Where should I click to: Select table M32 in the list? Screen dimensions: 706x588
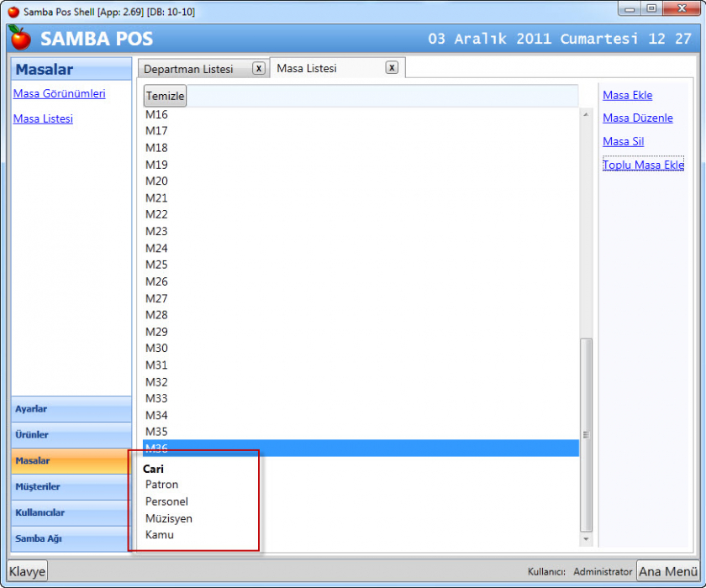(361, 382)
